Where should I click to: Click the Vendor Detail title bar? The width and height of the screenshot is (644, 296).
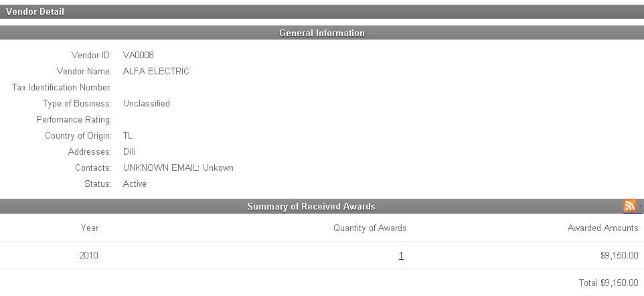click(35, 11)
